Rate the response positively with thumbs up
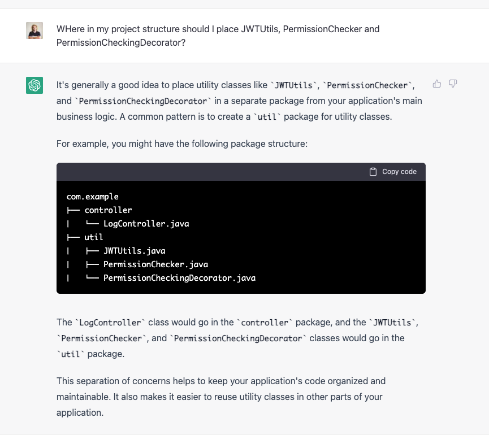The width and height of the screenshot is (489, 448). [x=436, y=84]
